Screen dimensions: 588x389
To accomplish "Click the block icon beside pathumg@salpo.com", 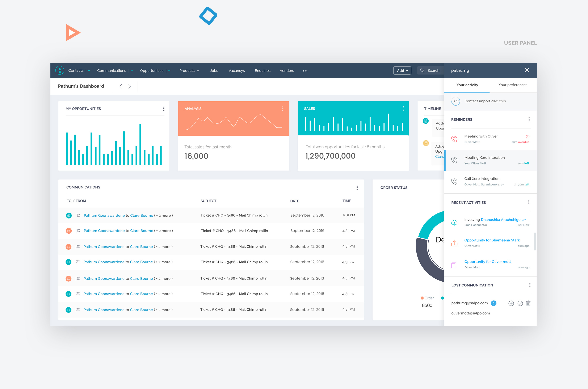I will [x=520, y=303].
